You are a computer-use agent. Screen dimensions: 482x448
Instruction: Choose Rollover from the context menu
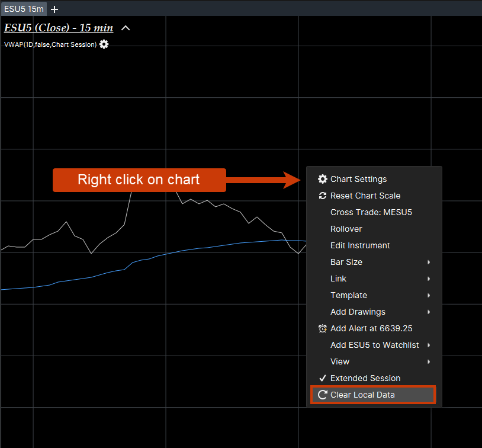coord(346,229)
